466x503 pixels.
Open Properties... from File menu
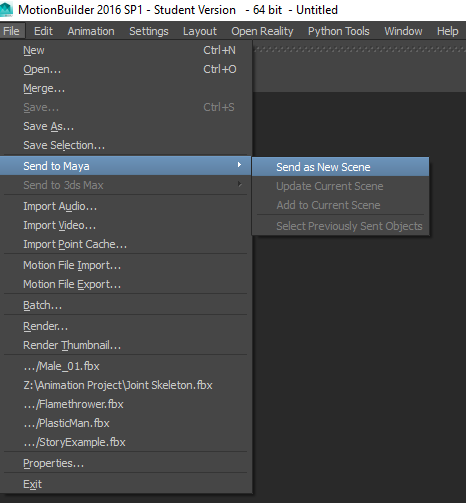(125, 463)
